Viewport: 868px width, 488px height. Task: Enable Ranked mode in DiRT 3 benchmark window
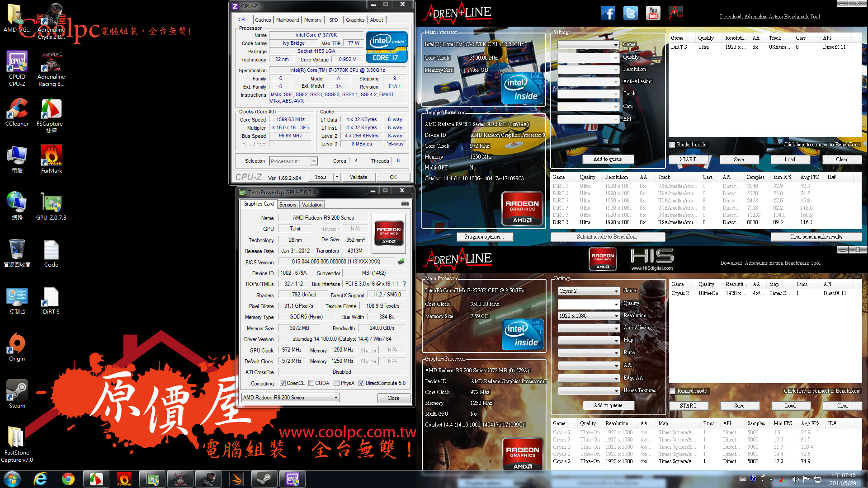coord(672,145)
